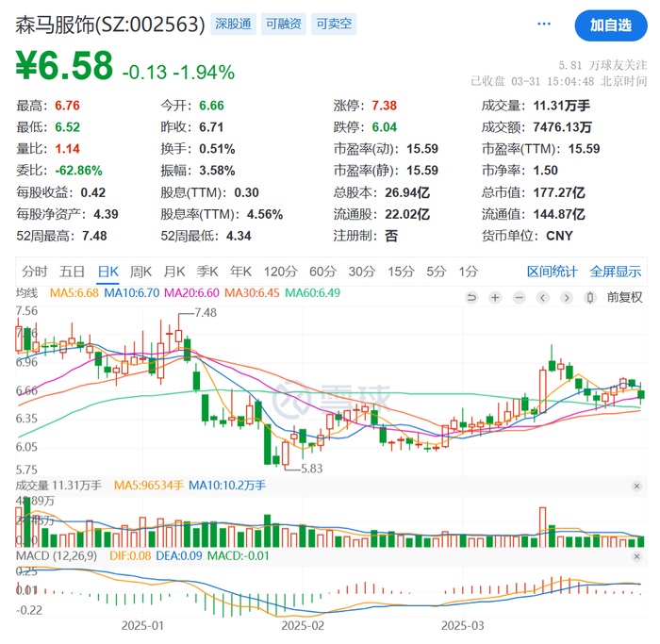Image resolution: width=660 pixels, height=644 pixels.
Task: Open the three-dot more options menu
Action: (x=544, y=24)
